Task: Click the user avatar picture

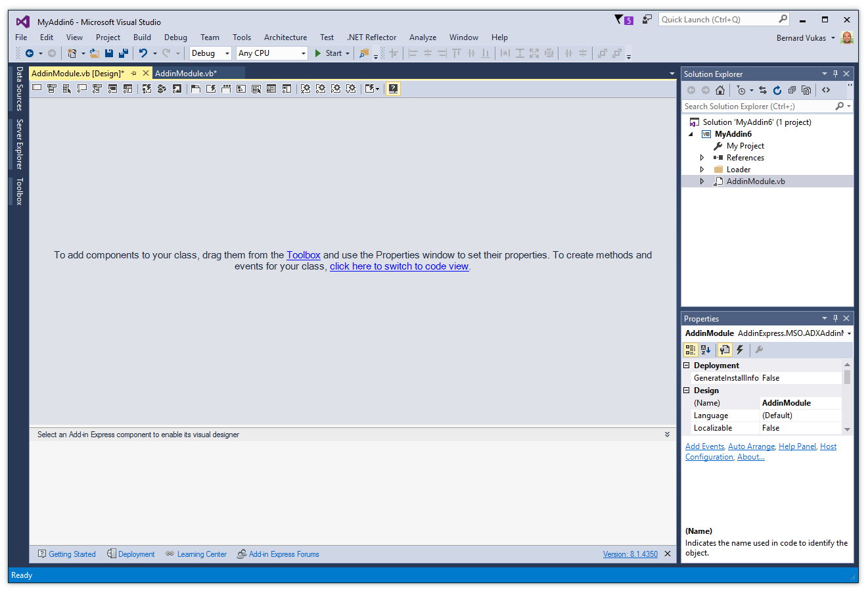Action: tap(848, 37)
